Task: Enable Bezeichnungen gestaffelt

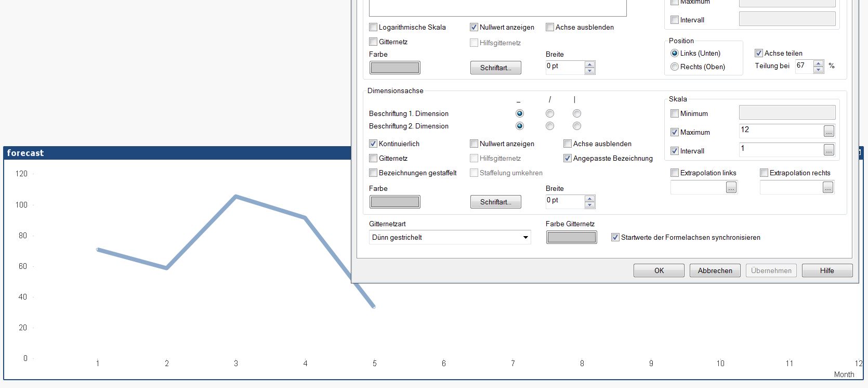Action: click(373, 173)
